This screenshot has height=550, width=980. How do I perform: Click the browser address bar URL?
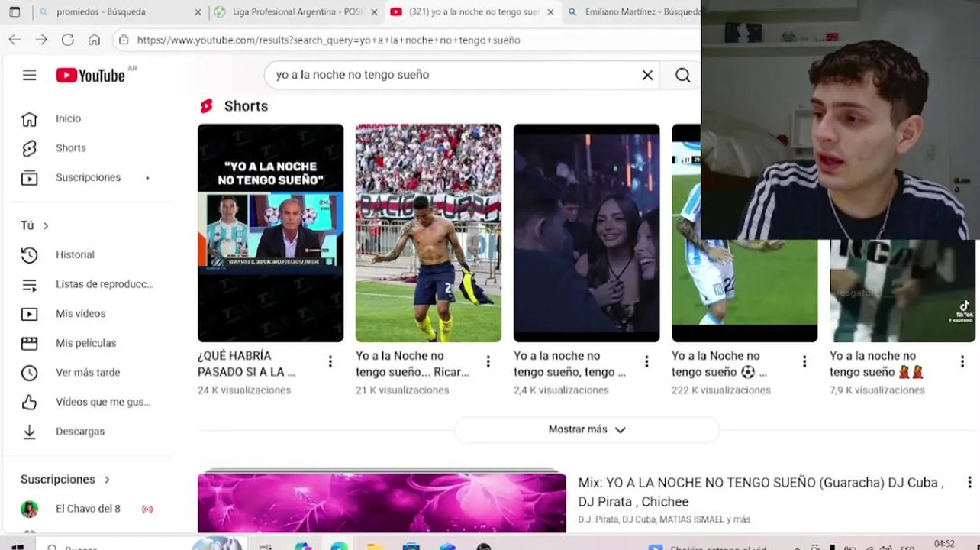[328, 40]
